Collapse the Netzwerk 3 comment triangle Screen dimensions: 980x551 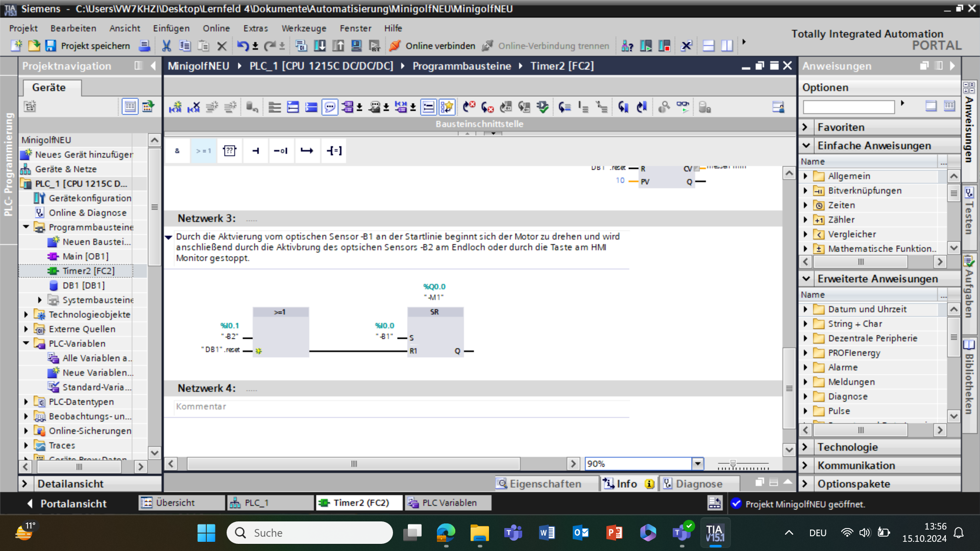click(x=168, y=237)
